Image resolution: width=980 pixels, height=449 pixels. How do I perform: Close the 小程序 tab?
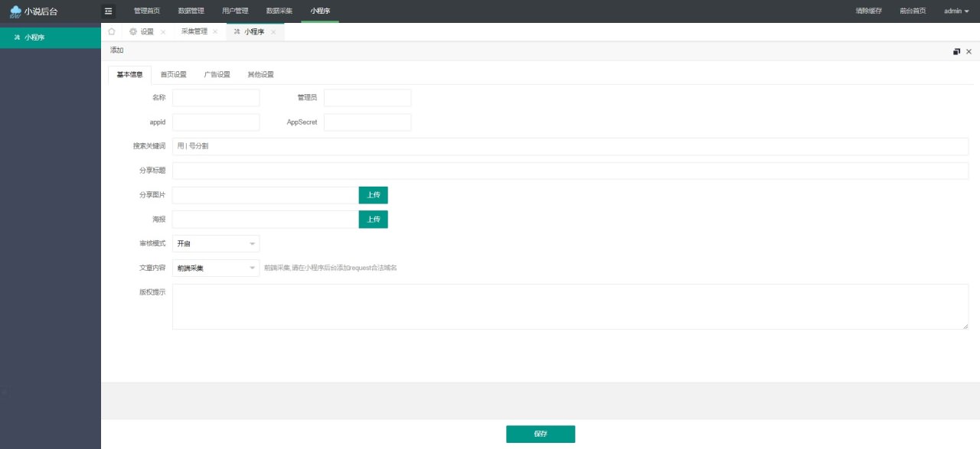(273, 32)
